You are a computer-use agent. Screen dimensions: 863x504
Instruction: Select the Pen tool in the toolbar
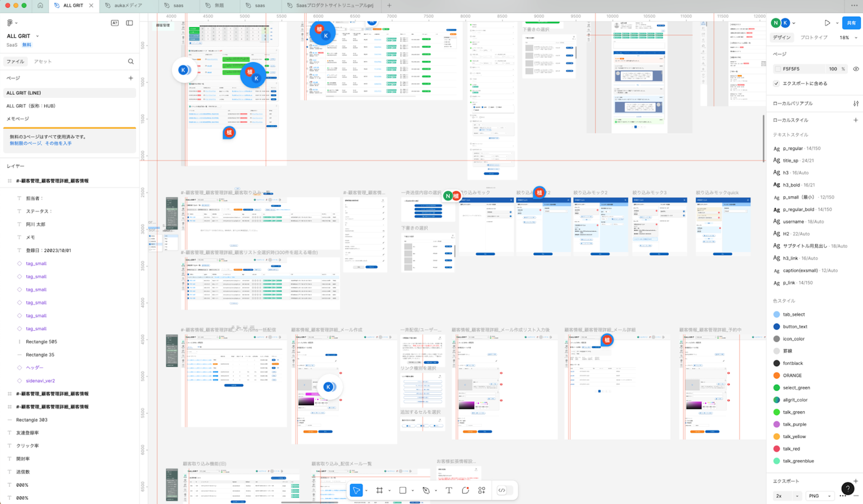pos(426,490)
